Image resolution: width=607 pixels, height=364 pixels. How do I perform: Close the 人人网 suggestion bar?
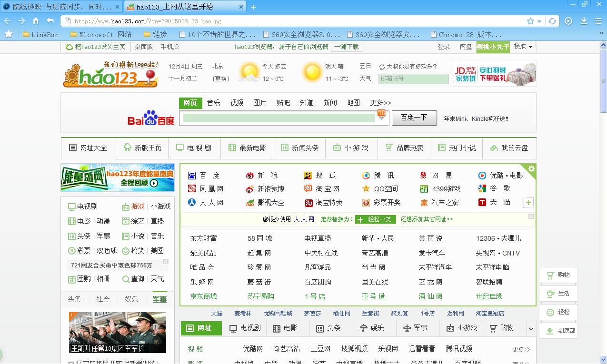point(531,216)
